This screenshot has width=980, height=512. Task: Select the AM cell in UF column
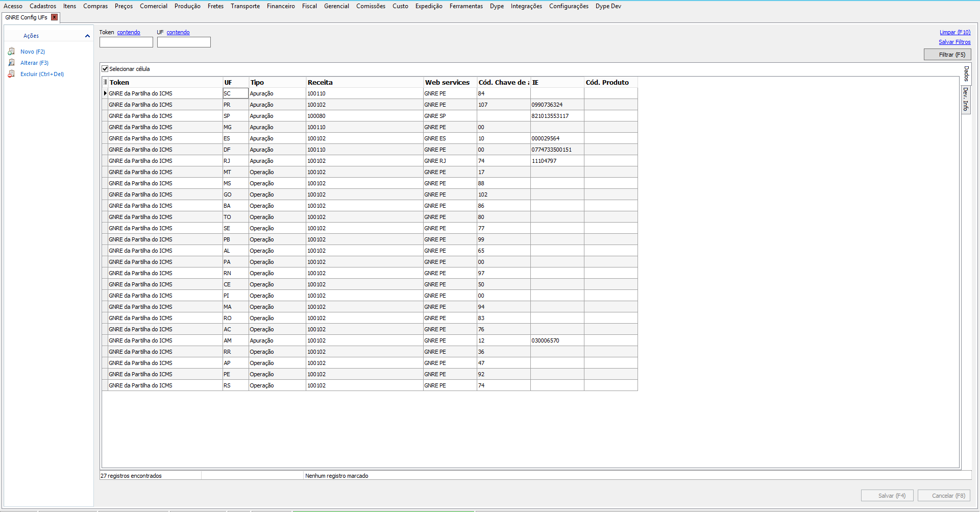[236, 340]
